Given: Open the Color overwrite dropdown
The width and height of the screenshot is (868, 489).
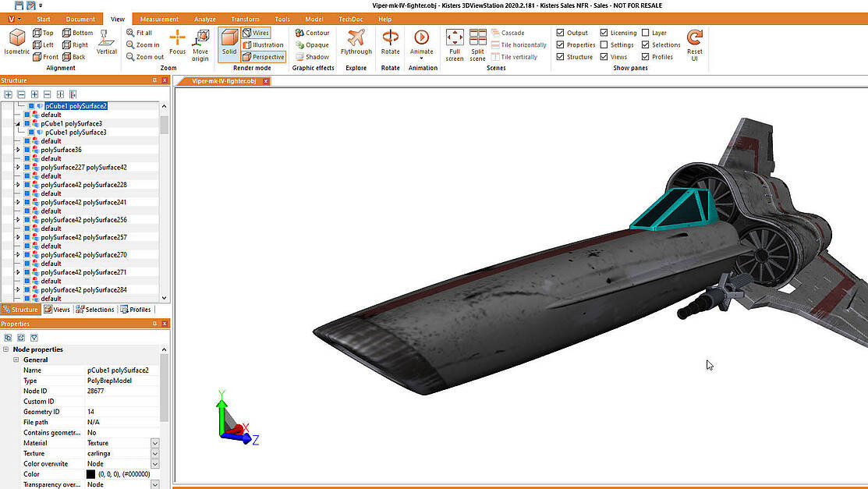Looking at the screenshot, I should (155, 464).
